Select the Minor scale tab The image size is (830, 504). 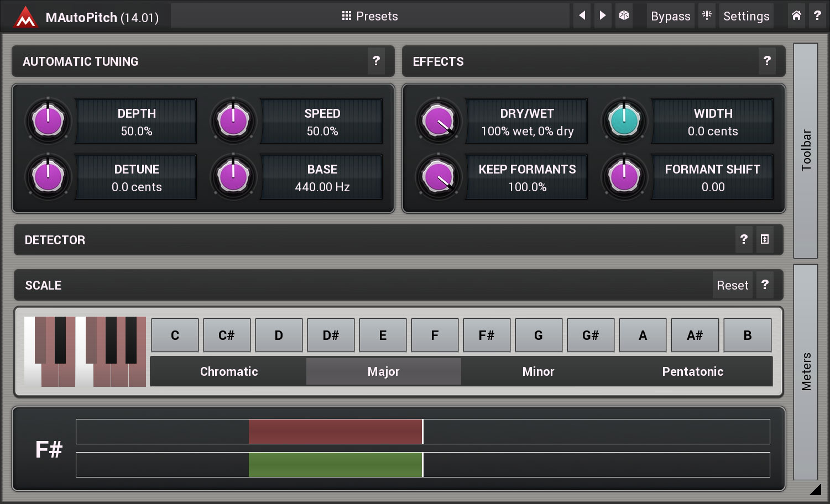point(539,371)
